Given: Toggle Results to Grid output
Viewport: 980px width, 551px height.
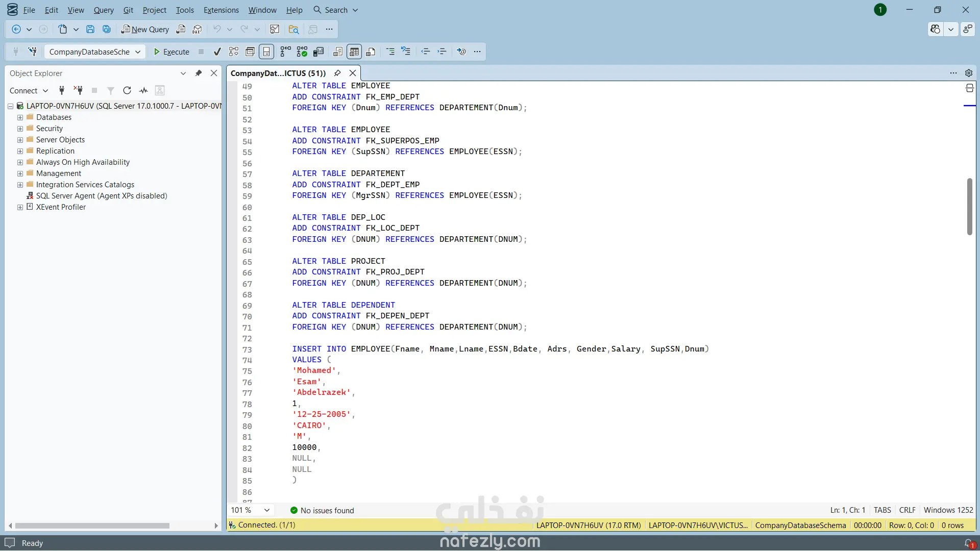Looking at the screenshot, I should 354,52.
